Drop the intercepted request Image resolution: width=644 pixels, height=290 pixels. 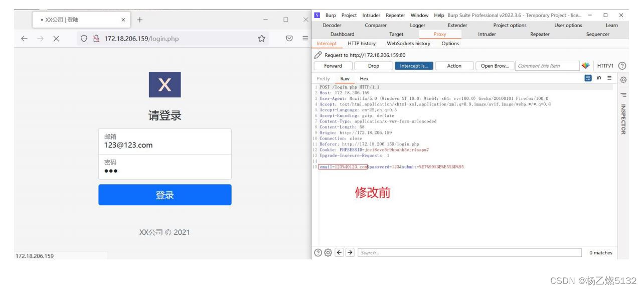pos(373,66)
